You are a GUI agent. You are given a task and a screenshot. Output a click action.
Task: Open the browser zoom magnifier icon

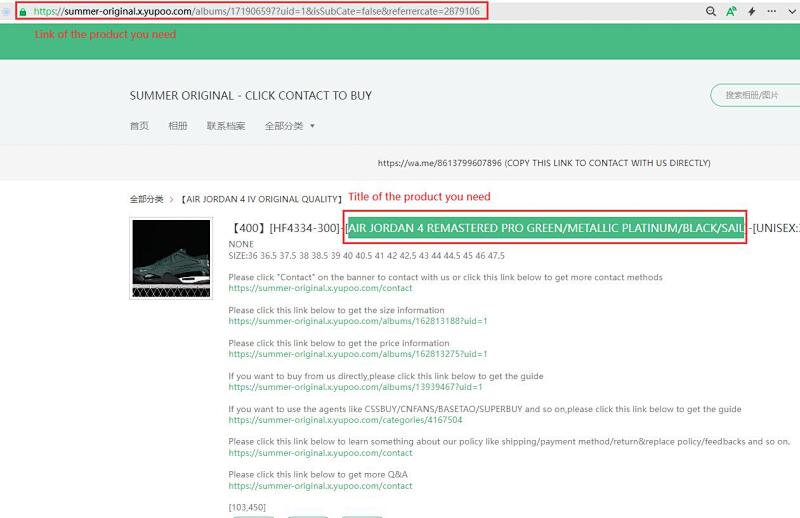click(711, 11)
